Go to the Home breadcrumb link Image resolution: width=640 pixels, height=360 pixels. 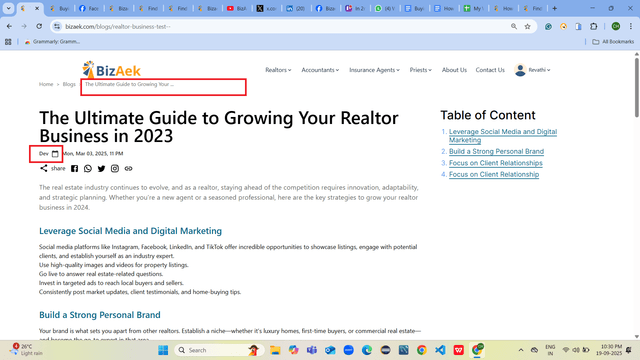pyautogui.click(x=46, y=84)
